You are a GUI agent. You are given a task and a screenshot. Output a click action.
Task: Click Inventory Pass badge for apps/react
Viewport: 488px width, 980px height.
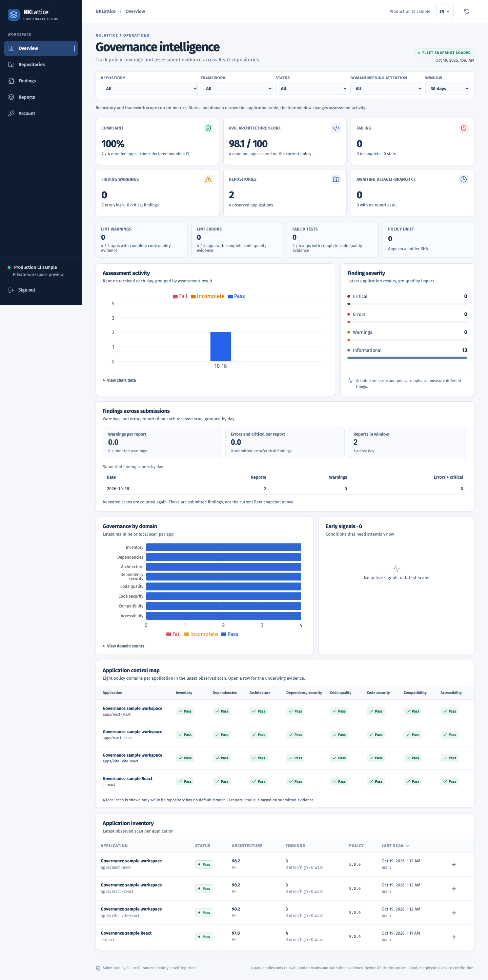185,735
